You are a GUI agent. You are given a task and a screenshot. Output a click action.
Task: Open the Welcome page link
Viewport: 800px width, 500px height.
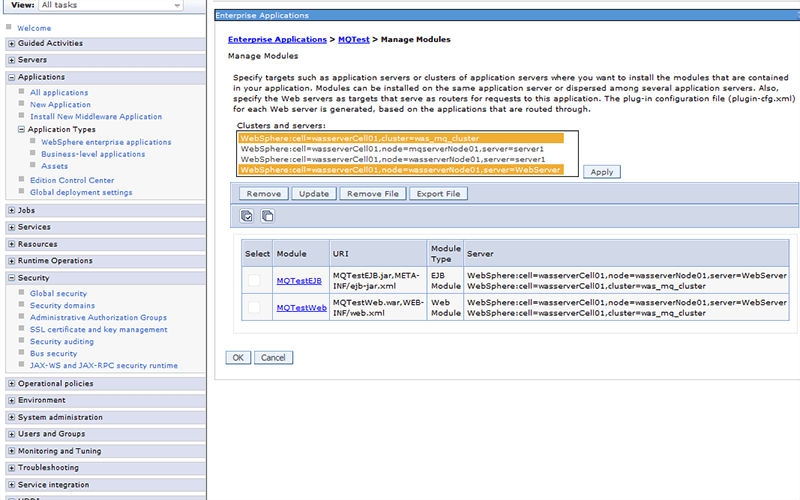click(x=34, y=28)
